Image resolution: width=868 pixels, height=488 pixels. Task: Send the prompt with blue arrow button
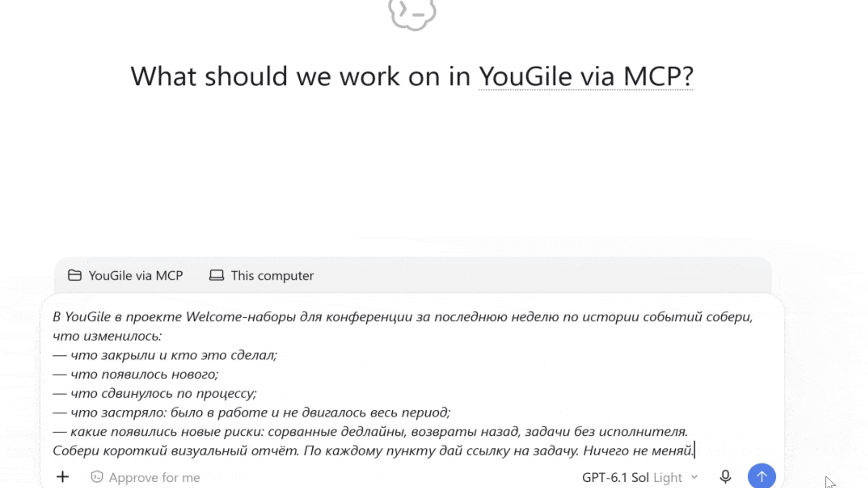pyautogui.click(x=762, y=476)
